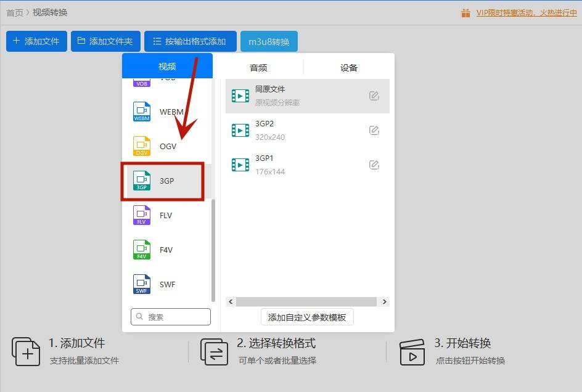This screenshot has width=582, height=392.
Task: Click the 1. 添加文件 step icon
Action: (x=26, y=351)
